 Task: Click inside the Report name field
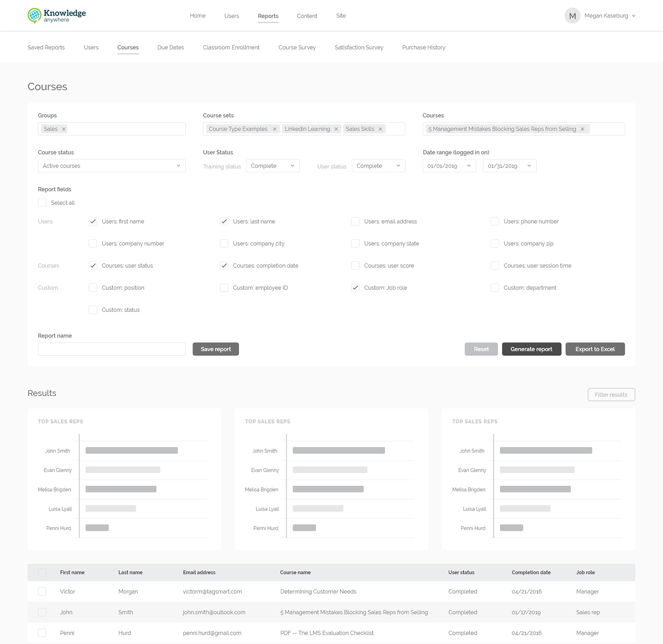point(111,349)
